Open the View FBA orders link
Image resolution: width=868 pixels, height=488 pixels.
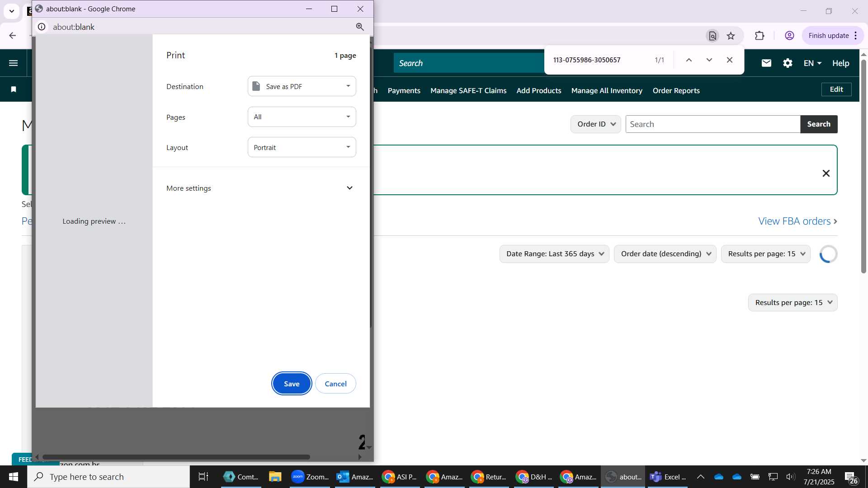798,221
